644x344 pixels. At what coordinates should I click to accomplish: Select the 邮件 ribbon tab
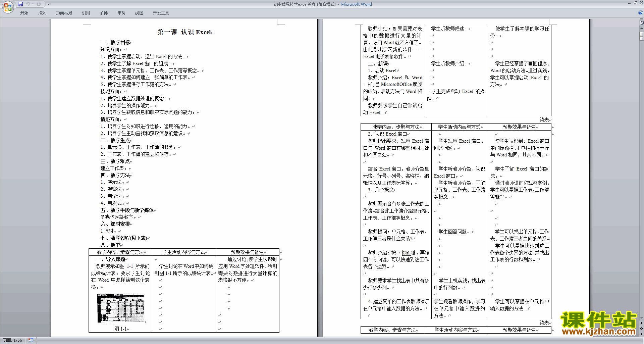104,13
